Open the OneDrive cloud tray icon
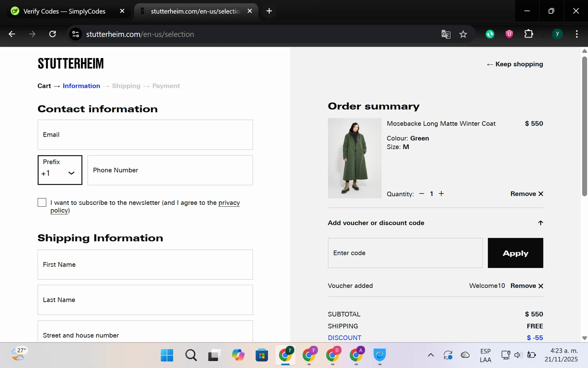Screen dimensions: 588x368 [x=465, y=355]
